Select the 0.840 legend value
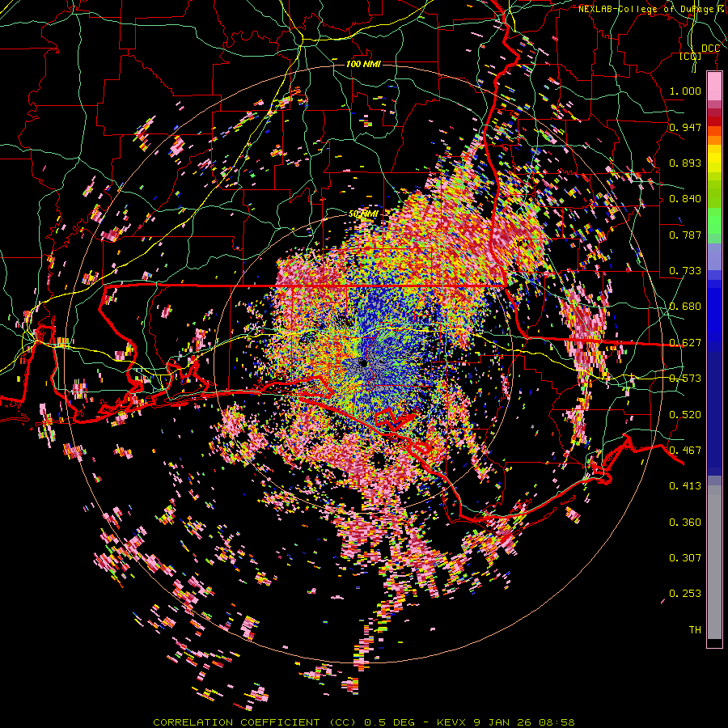Viewport: 728px width, 728px height. (x=685, y=198)
